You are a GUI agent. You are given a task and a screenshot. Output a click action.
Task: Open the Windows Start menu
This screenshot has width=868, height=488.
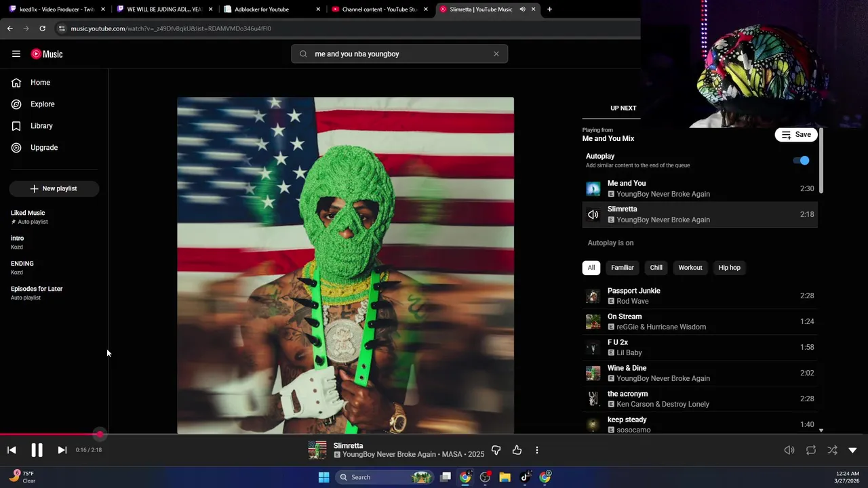click(323, 477)
